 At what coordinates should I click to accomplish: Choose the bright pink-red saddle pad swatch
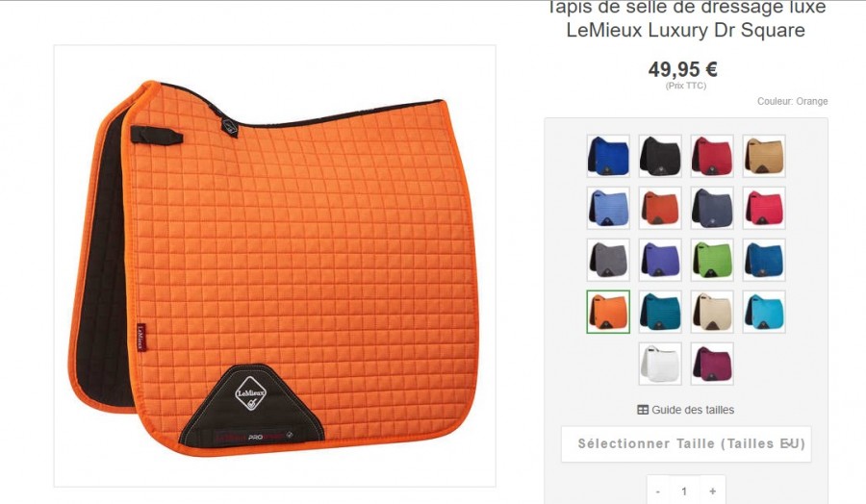point(764,208)
